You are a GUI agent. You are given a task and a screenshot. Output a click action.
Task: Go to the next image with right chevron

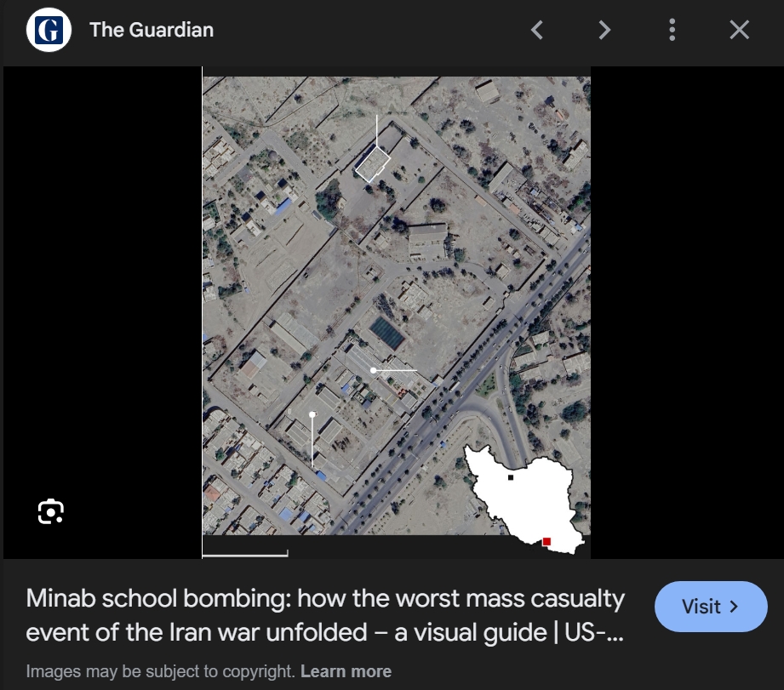pos(604,30)
